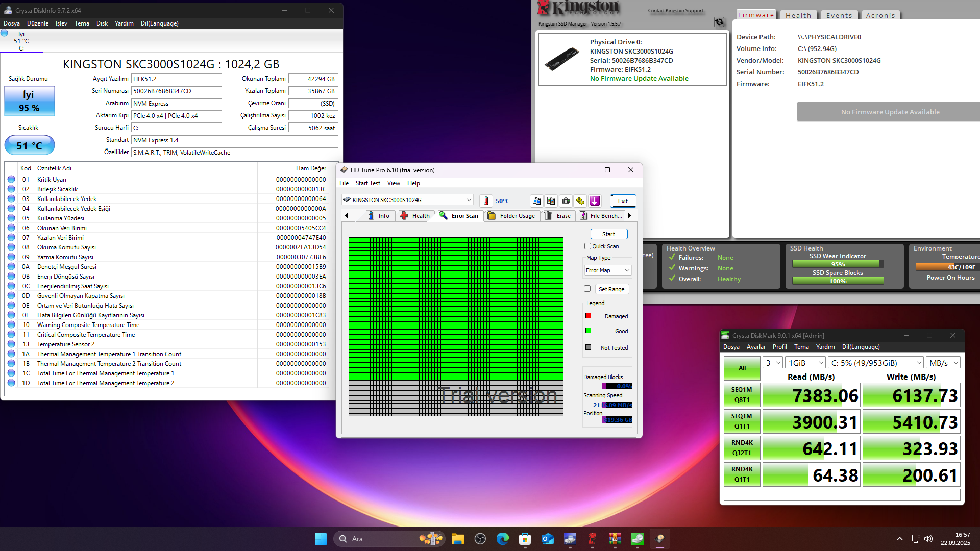Open Outlook from the taskbar

click(x=547, y=539)
